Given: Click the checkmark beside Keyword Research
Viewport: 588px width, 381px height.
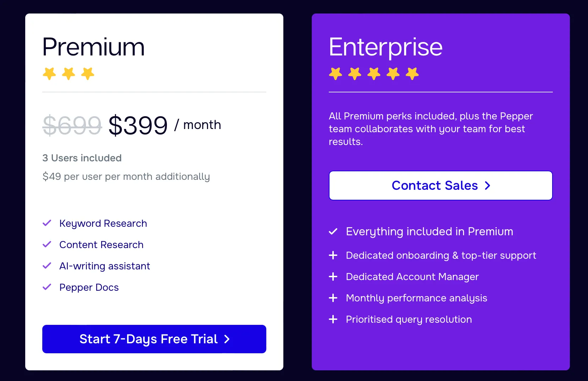Looking at the screenshot, I should (x=47, y=223).
